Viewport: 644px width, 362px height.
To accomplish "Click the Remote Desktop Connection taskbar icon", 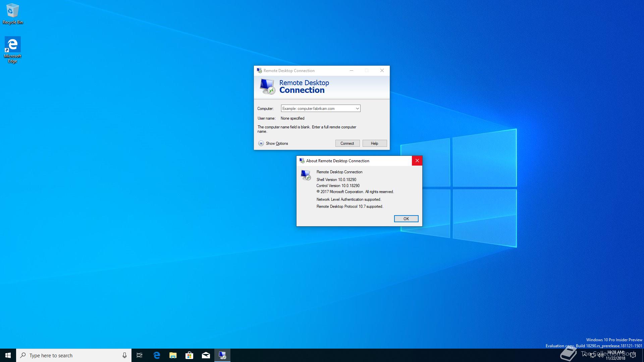I will (x=222, y=355).
